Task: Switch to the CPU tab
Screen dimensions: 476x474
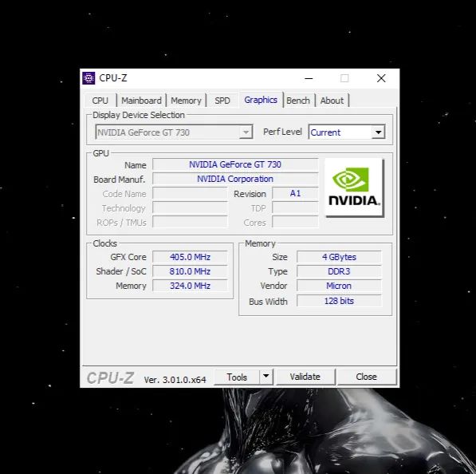Action: 100,101
